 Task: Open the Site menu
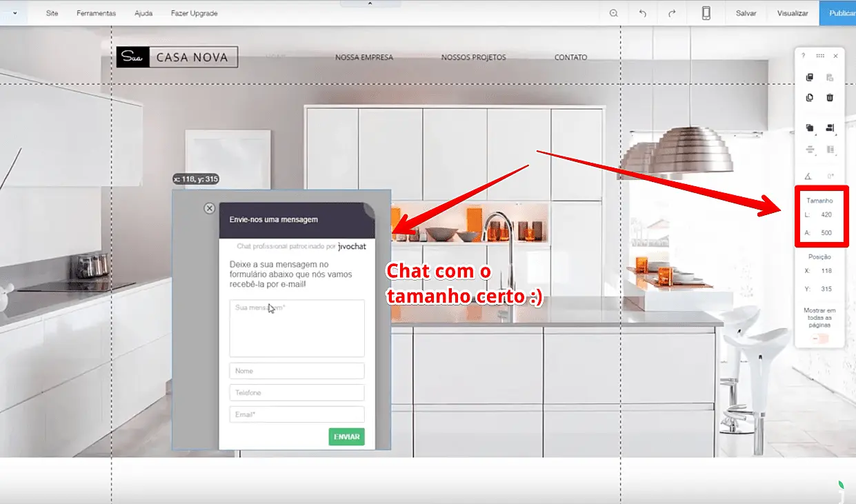pyautogui.click(x=52, y=13)
